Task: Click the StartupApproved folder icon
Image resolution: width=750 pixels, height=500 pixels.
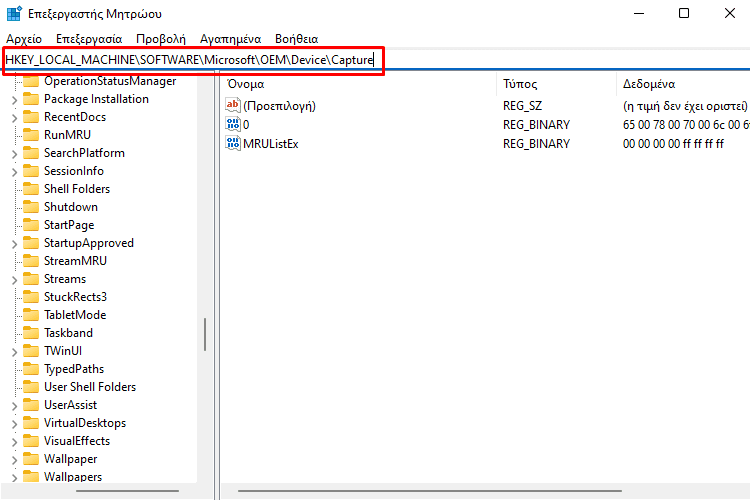Action: 31,243
